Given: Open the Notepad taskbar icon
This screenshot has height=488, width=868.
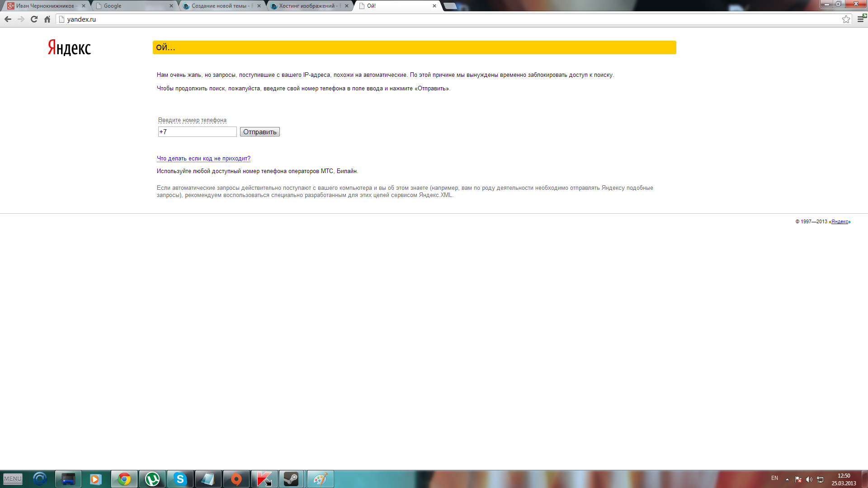Looking at the screenshot, I should coord(208,479).
